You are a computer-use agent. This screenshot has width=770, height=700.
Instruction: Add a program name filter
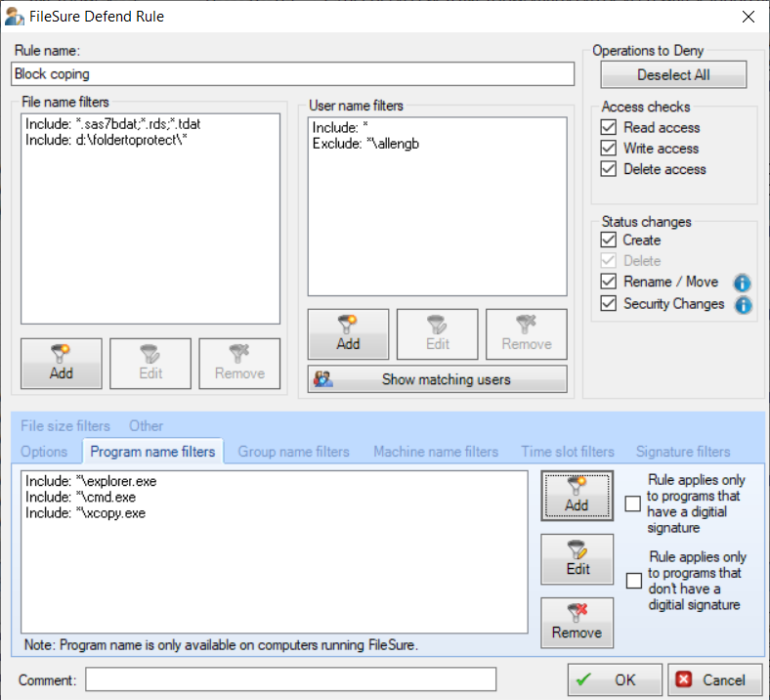coord(577,496)
